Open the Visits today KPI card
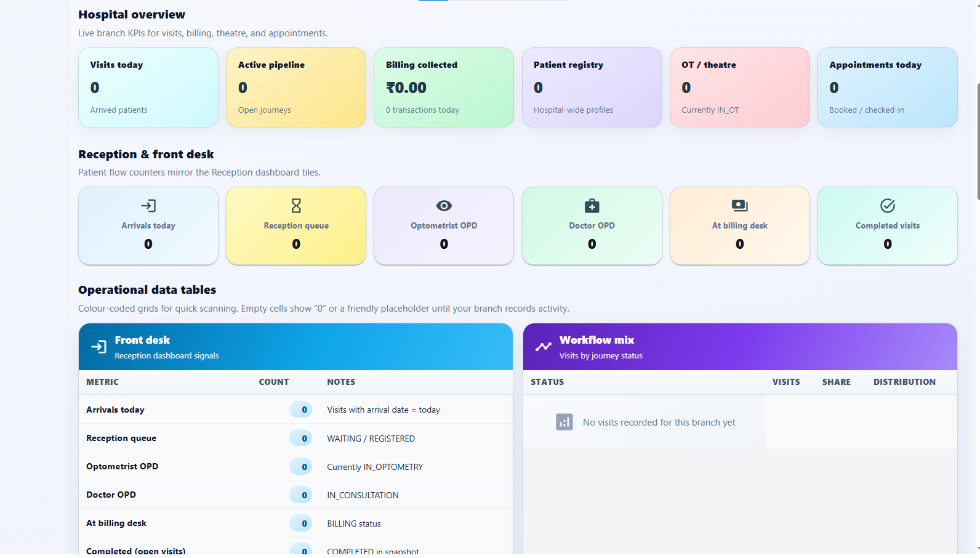 click(x=148, y=87)
